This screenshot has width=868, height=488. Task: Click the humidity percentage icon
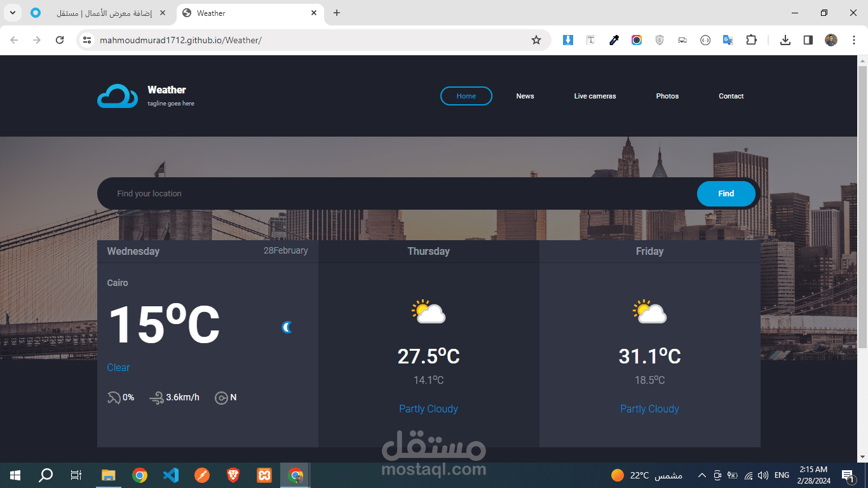(x=114, y=397)
